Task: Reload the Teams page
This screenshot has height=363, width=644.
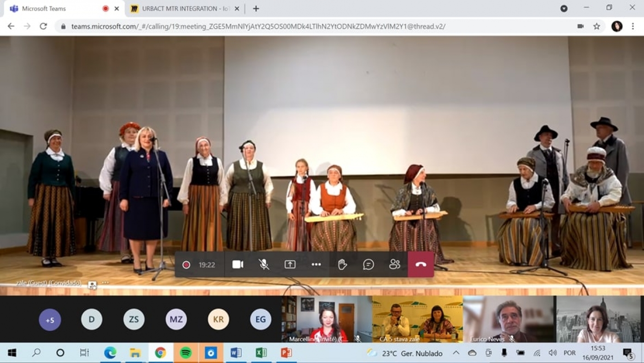Action: pyautogui.click(x=43, y=26)
